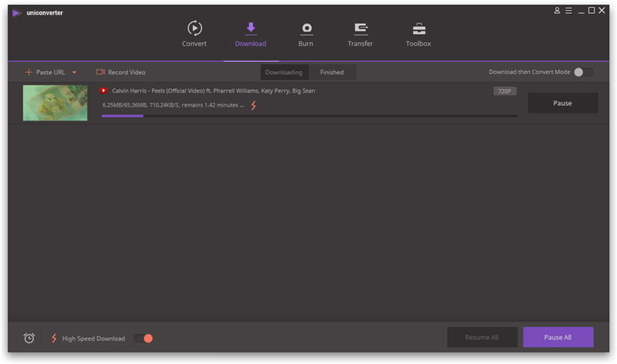Open the hamburger menu
This screenshot has height=364, width=617.
pos(568,10)
